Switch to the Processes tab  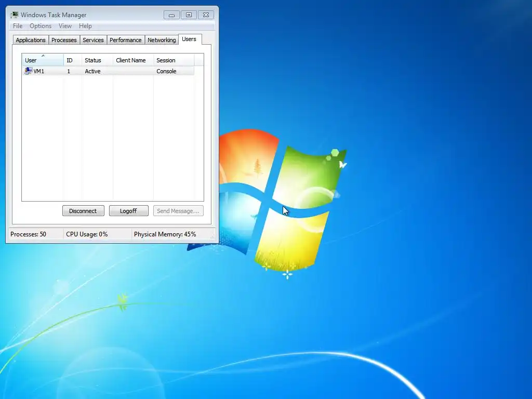pos(64,40)
